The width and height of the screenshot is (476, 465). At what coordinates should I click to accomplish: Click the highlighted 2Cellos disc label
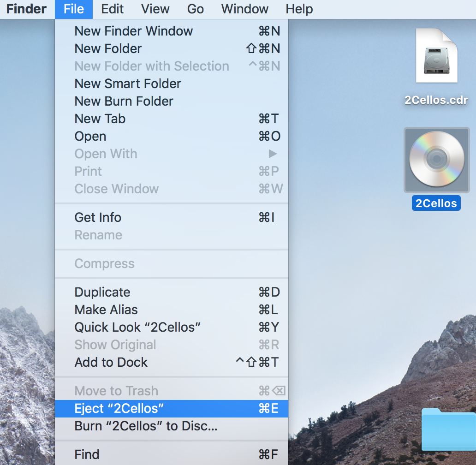(436, 203)
